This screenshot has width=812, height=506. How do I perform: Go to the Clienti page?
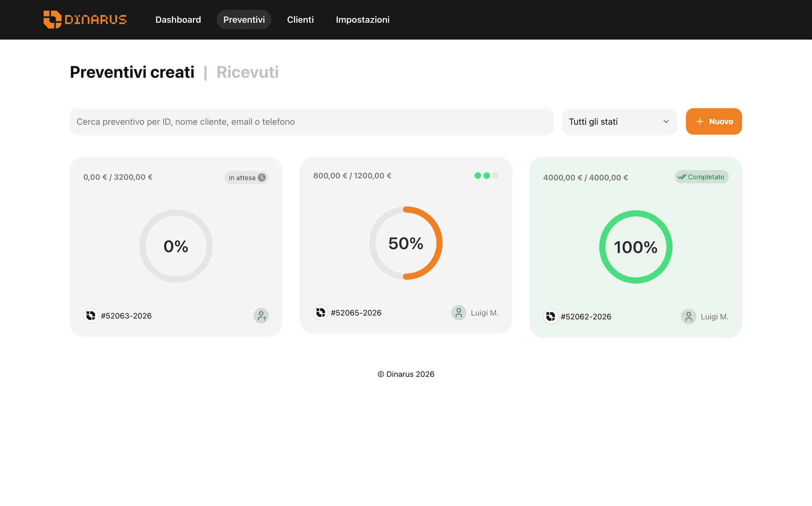300,19
